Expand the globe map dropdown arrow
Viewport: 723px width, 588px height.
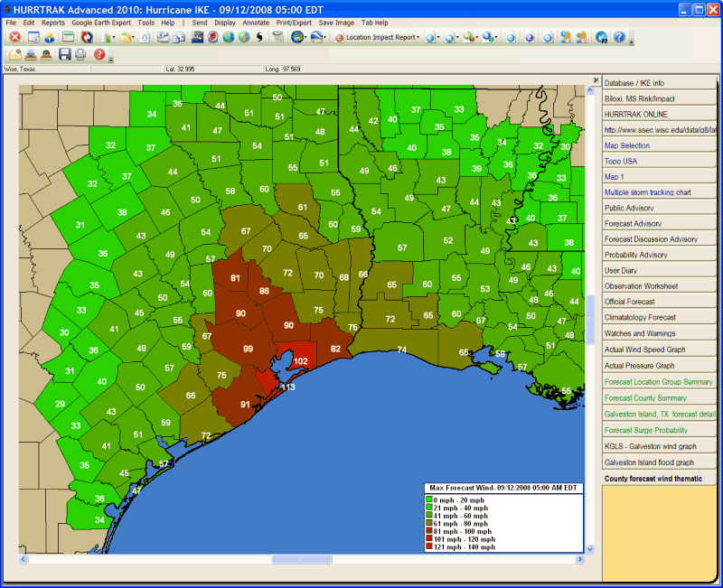point(307,38)
